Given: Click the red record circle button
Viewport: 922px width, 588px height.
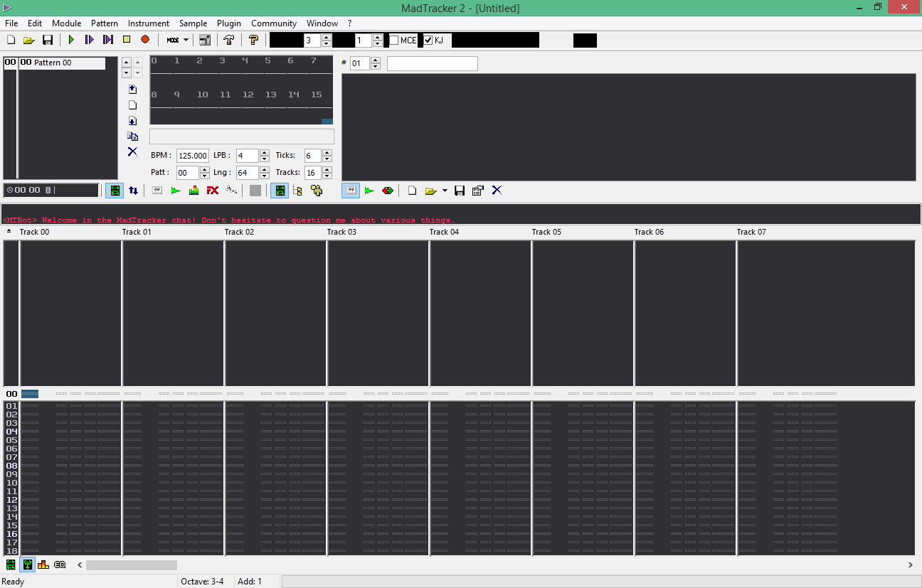Looking at the screenshot, I should point(145,40).
